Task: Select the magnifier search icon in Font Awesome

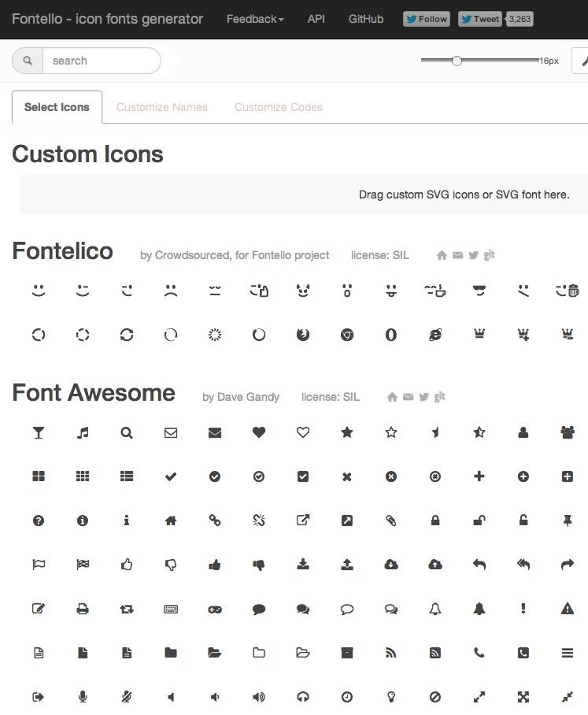Action: click(127, 432)
